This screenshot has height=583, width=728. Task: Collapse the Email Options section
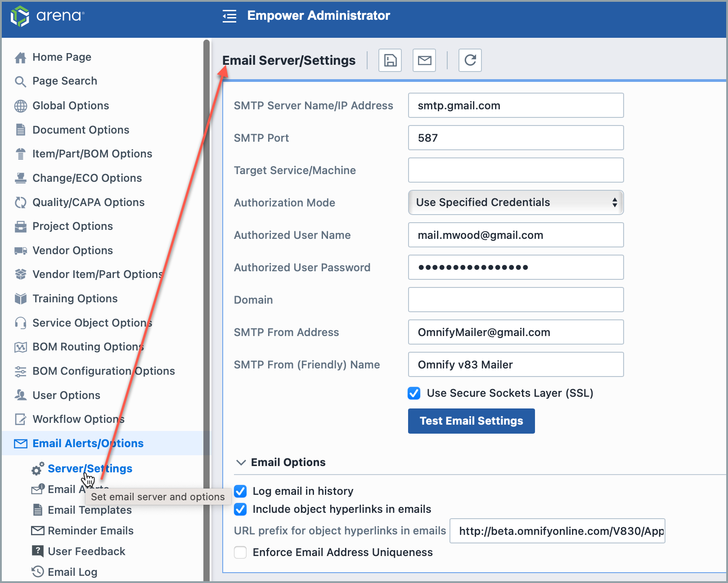[241, 462]
